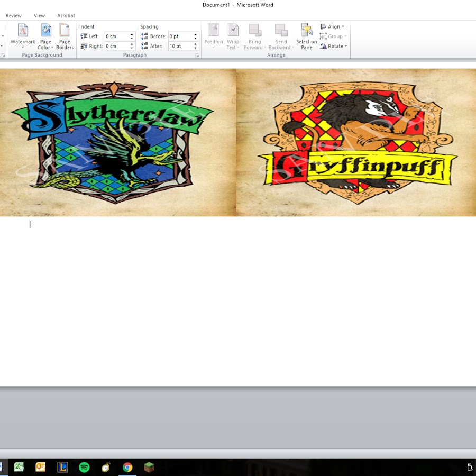
Task: Expand the Position dropdown arrow
Action: [214, 48]
